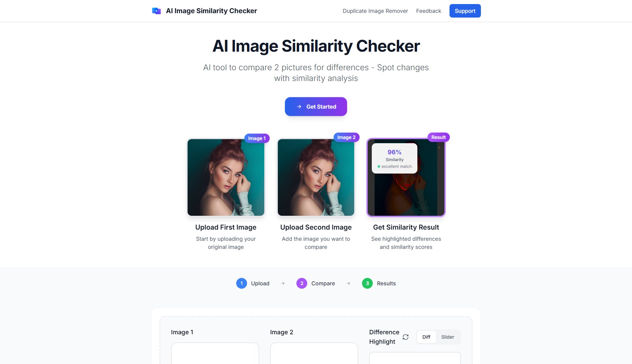The image size is (632, 364).
Task: Click the AI Image Similarity Checker logo icon
Action: coord(156,11)
